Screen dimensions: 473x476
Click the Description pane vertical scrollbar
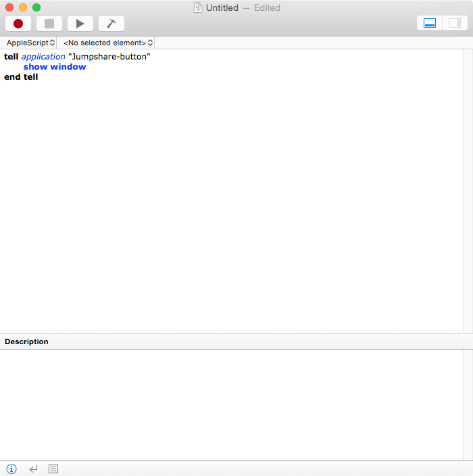click(468, 404)
